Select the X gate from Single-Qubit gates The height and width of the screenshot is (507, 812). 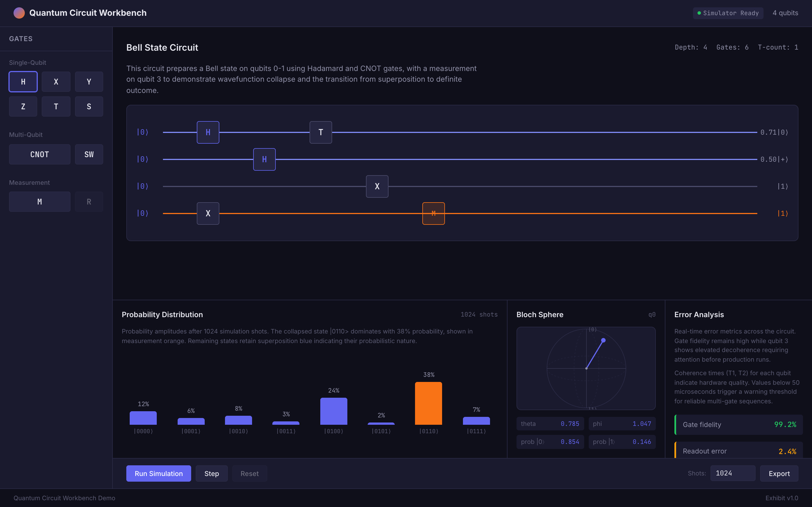(56, 81)
